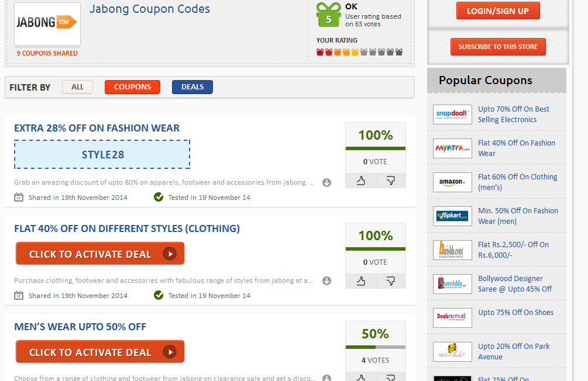Screen dimensions: 588x381
Task: Expand the Extra 28% Off coupon description arrow
Action: 326,182
